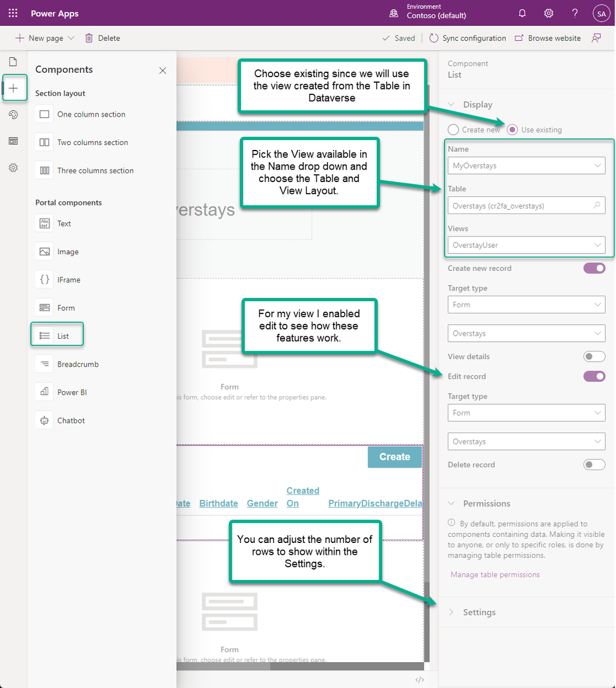Screen dimensions: 616x688
Task: Open Themes palette icon in left rail
Action: point(13,115)
